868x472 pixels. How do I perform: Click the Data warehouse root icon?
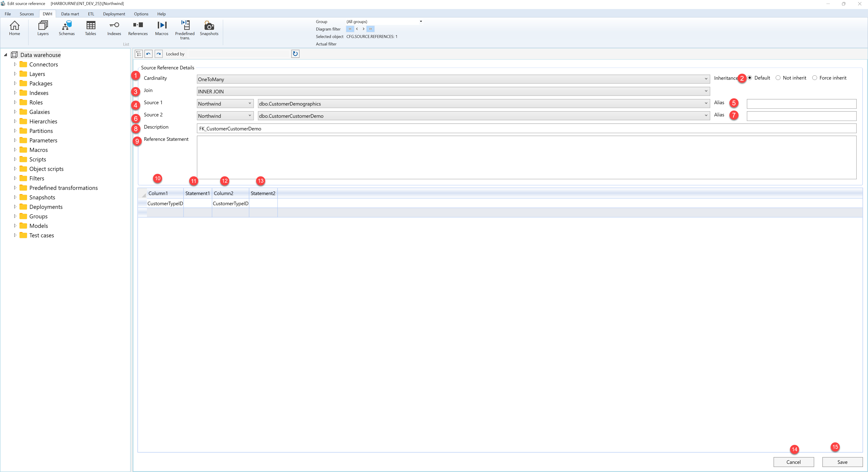point(14,54)
